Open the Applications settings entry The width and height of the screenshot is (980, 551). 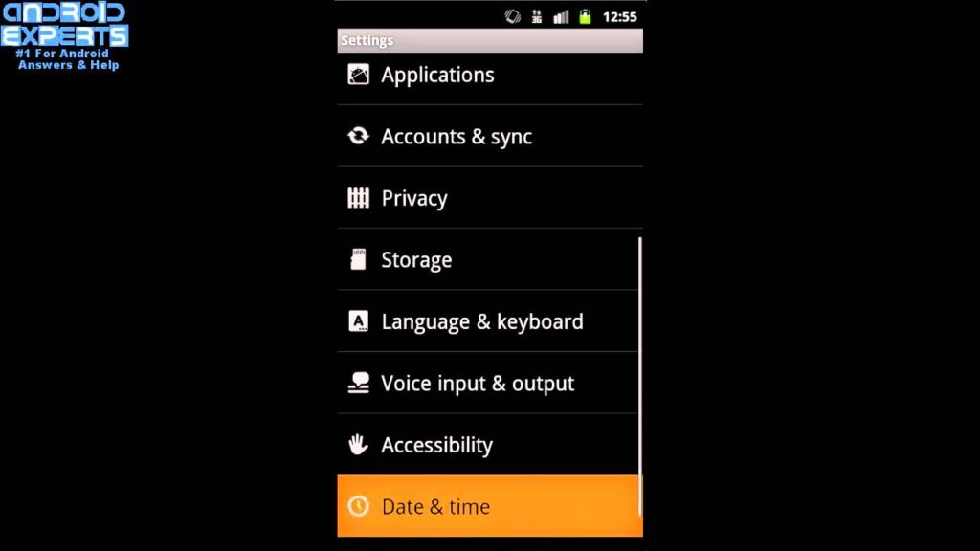(x=490, y=75)
